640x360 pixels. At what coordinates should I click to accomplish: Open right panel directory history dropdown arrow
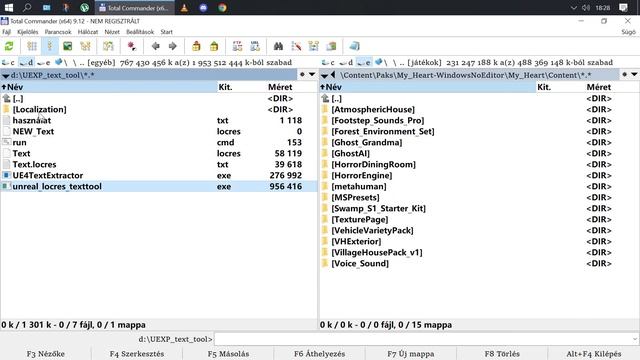[x=634, y=75]
